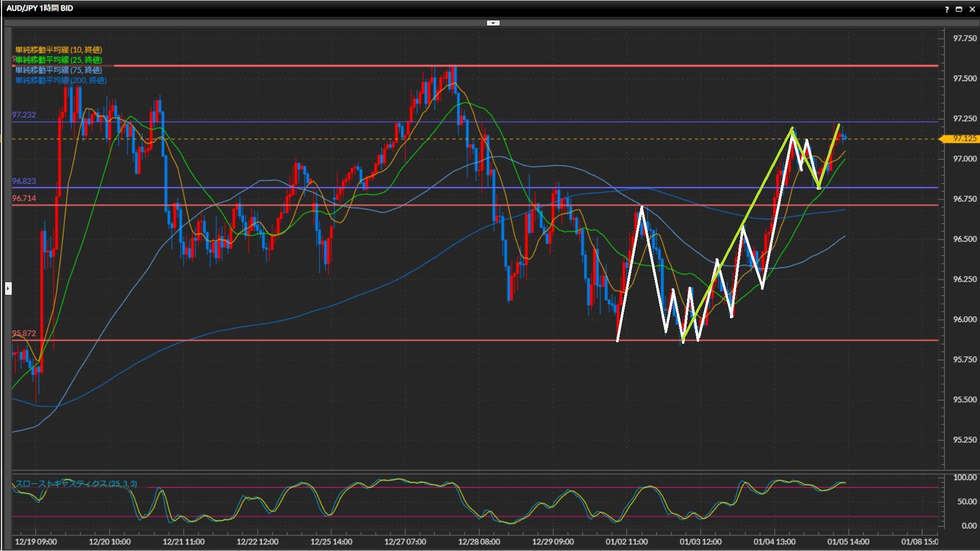
Task: Maximize the AUD/JPY chart window
Action: coord(959,9)
